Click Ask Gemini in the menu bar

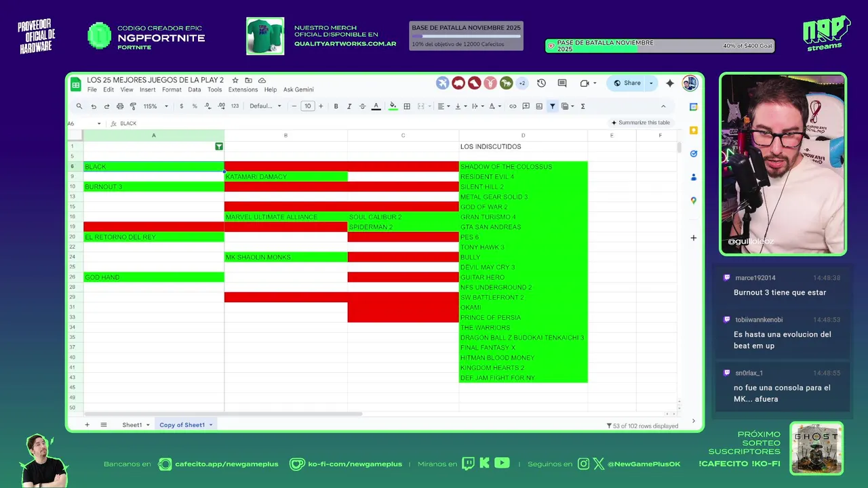(x=298, y=89)
